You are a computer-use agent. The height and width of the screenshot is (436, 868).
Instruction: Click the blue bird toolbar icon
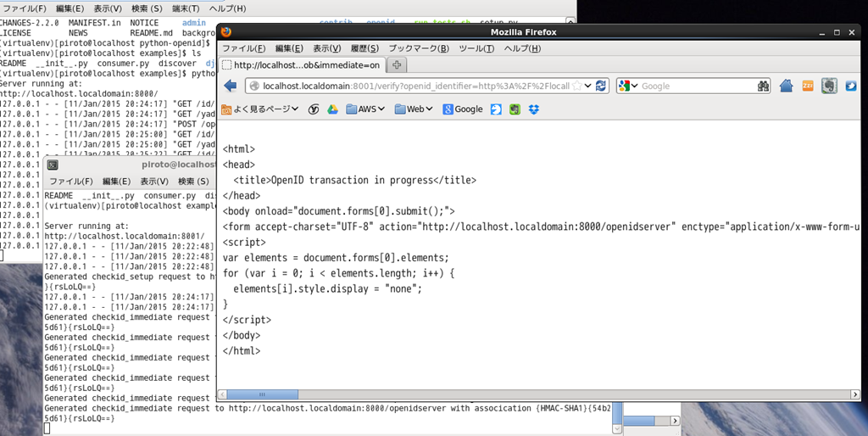[851, 86]
